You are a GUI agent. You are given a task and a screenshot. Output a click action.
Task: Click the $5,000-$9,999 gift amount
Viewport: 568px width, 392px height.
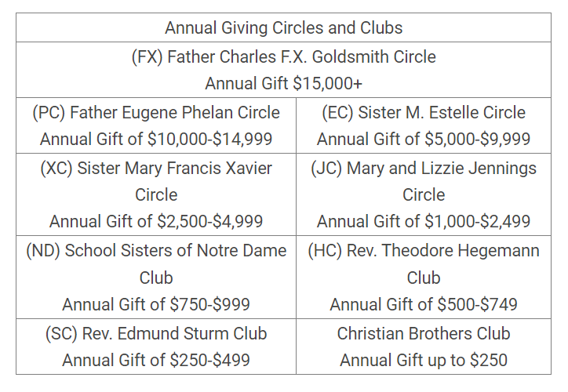[478, 139]
